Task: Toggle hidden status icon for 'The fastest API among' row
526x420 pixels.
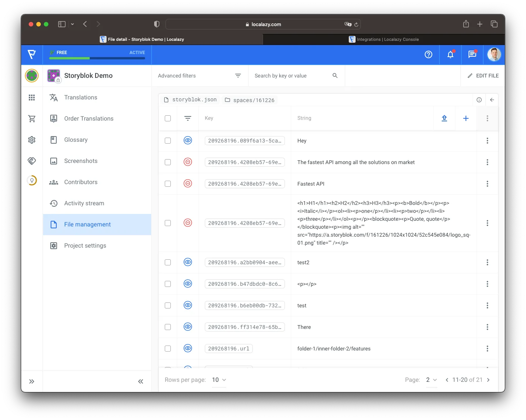Action: 188,162
